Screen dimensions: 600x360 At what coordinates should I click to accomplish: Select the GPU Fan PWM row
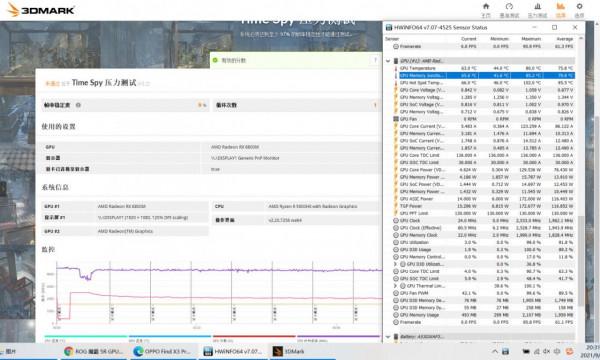pos(484,293)
